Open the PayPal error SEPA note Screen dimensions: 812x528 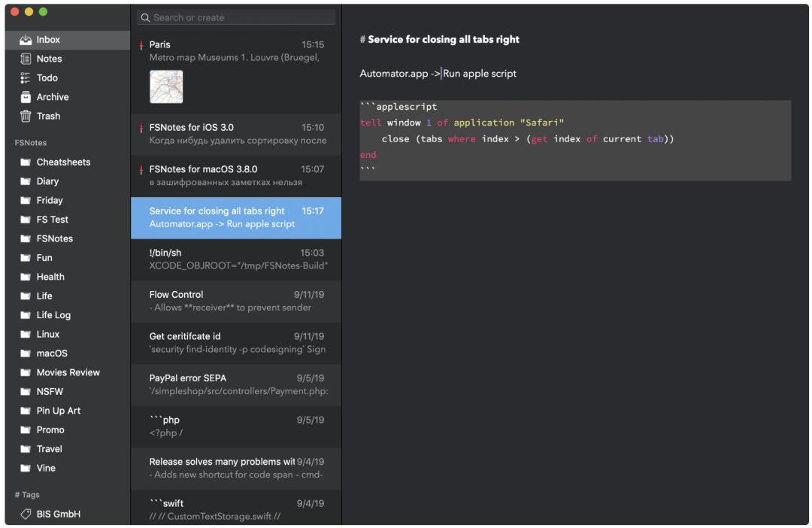pos(236,386)
